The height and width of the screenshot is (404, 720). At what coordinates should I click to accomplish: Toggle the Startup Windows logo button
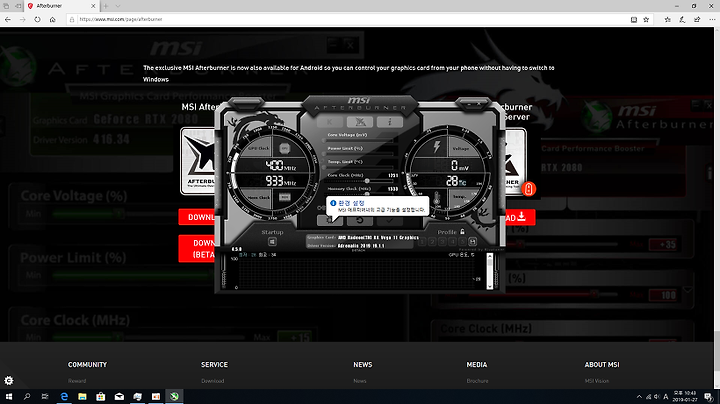tap(272, 241)
